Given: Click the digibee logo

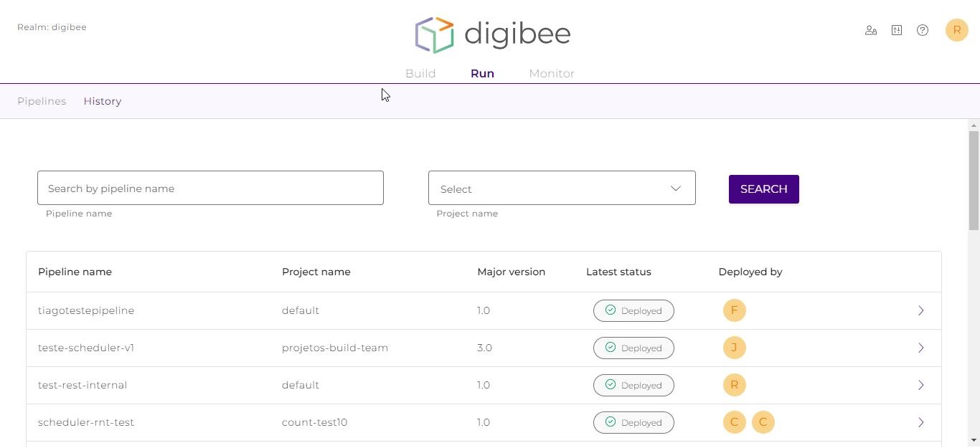Looking at the screenshot, I should click(x=492, y=34).
